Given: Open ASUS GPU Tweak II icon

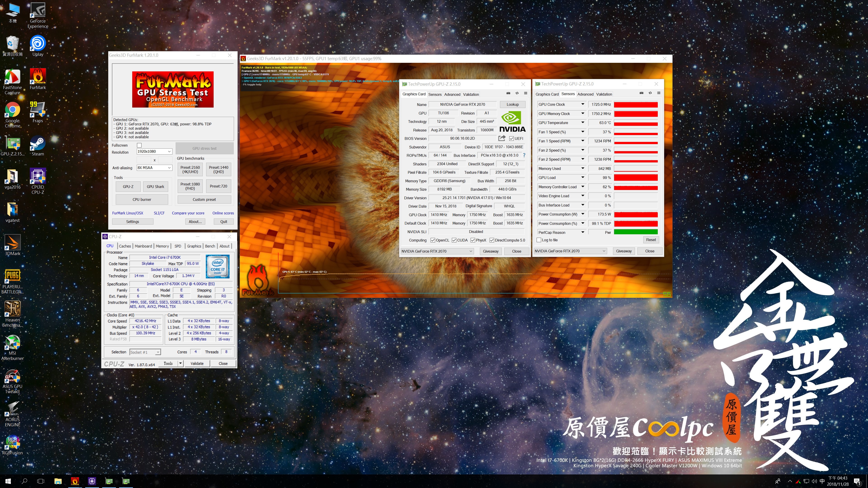Looking at the screenshot, I should (12, 381).
